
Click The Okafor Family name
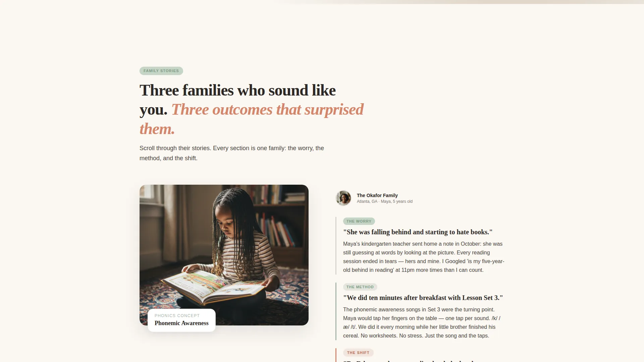click(x=377, y=195)
